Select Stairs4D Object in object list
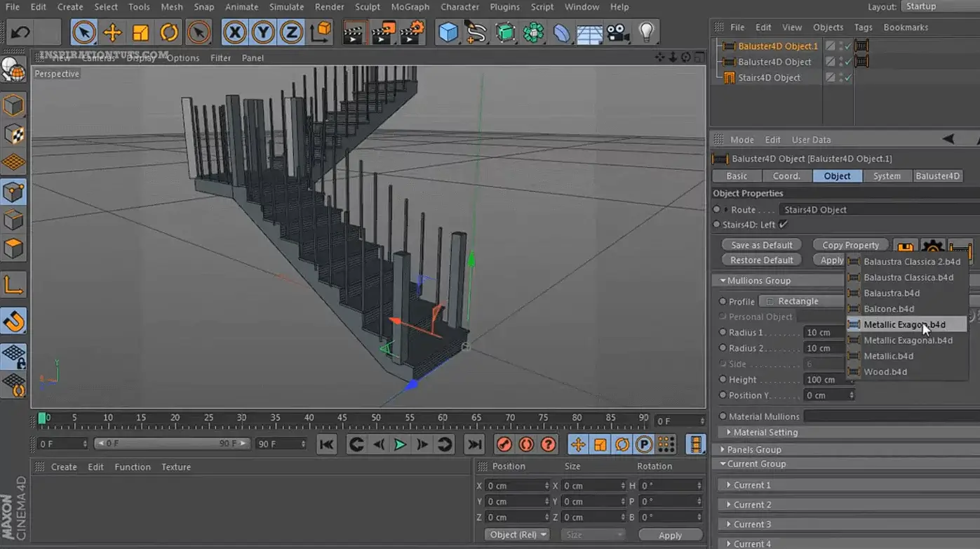The height and width of the screenshot is (549, 980). [769, 78]
